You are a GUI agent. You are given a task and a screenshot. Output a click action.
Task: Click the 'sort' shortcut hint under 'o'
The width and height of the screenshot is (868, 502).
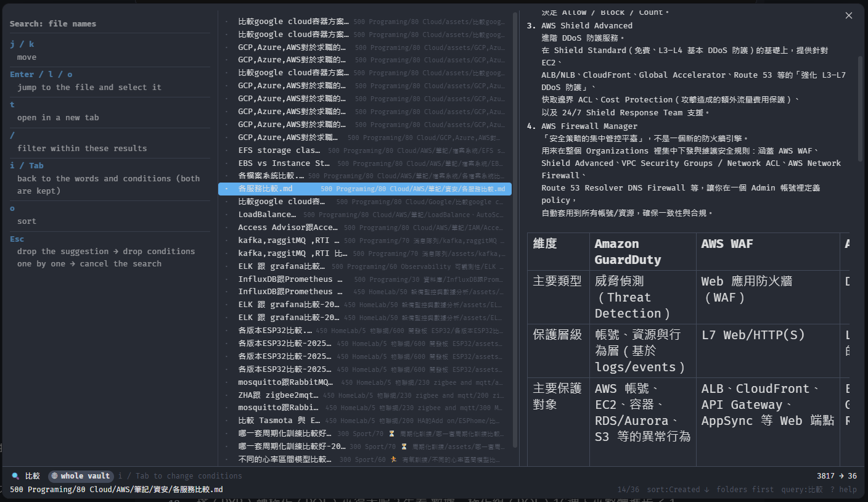click(27, 221)
